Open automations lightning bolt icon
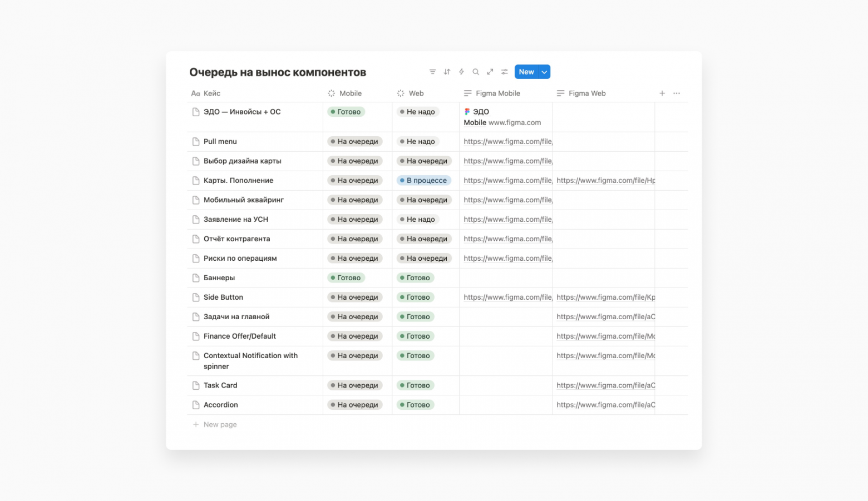 [x=461, y=72]
